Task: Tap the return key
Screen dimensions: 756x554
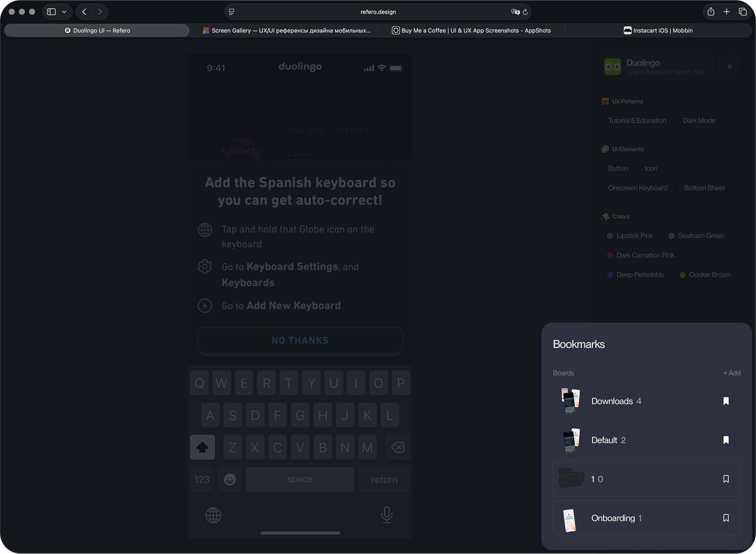Action: pos(384,479)
